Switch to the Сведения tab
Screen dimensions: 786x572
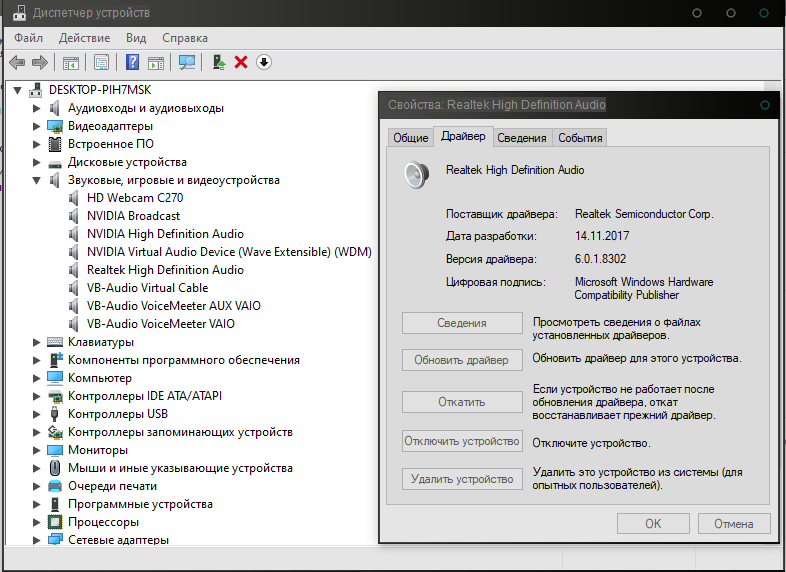tap(522, 138)
